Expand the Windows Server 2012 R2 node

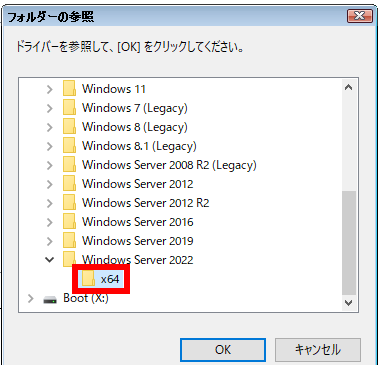pyautogui.click(x=50, y=203)
